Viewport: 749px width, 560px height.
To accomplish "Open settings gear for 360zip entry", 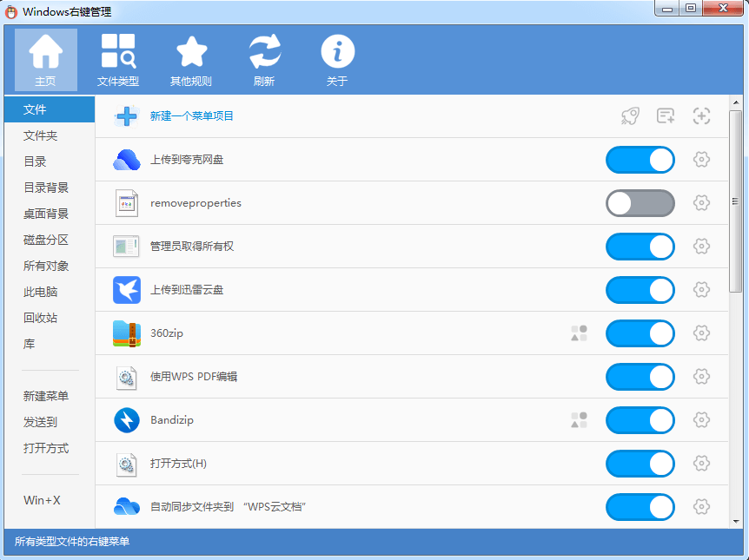I will click(x=701, y=333).
